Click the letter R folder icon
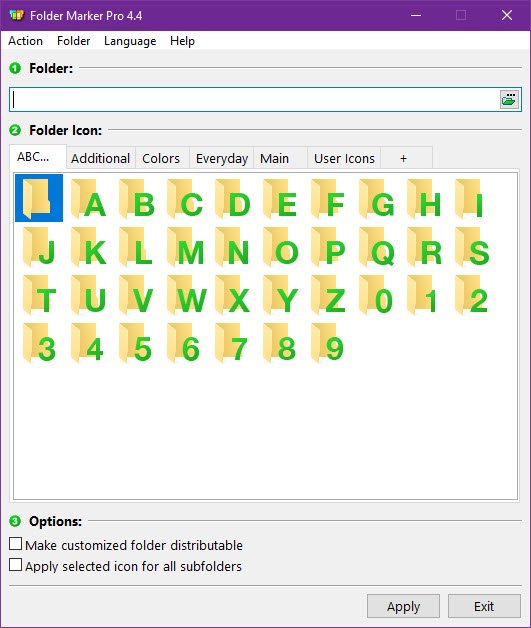531x628 pixels. (423, 246)
